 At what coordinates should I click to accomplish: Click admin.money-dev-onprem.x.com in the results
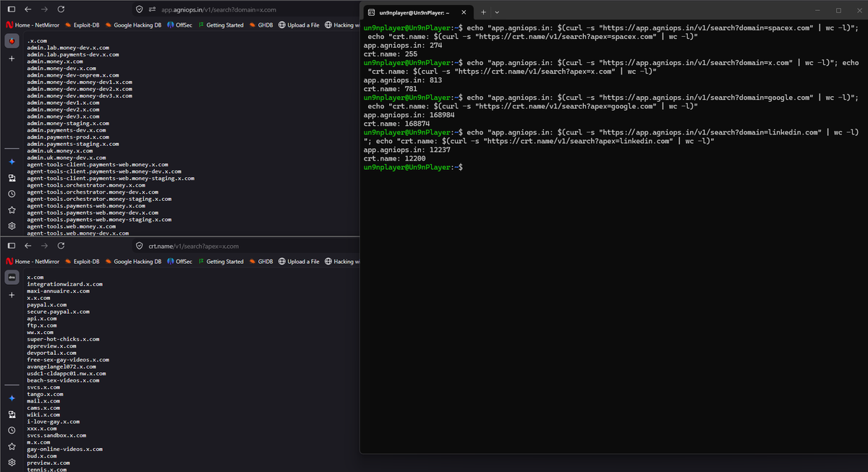click(73, 75)
